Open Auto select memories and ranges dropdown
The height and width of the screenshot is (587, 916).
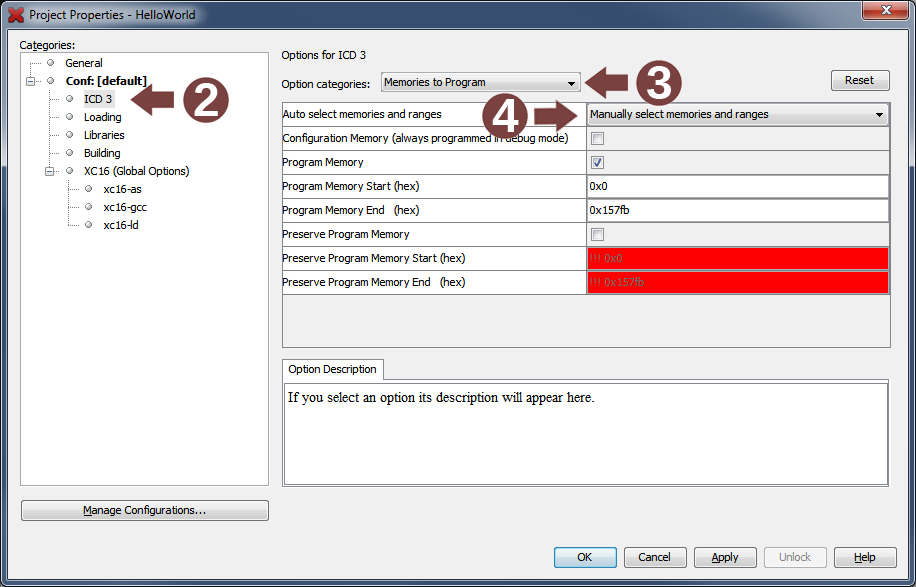coord(737,114)
